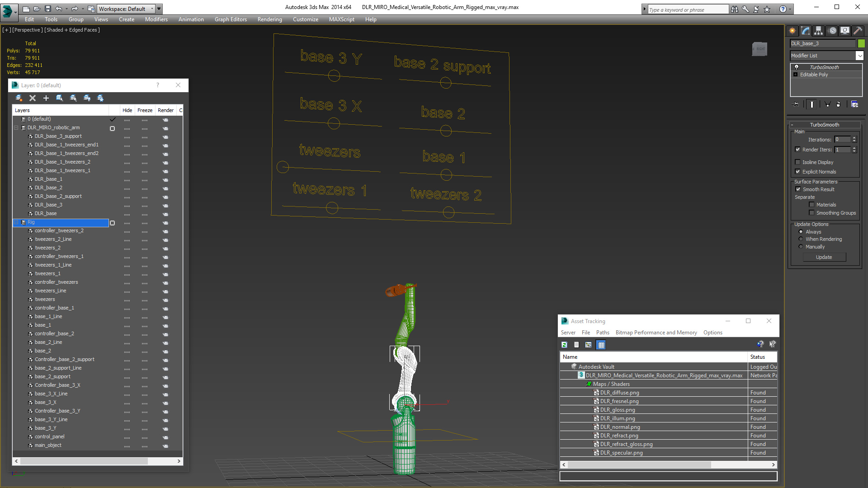Open the Graph Editors menu
Screen dimensions: 868x488
[231, 19]
